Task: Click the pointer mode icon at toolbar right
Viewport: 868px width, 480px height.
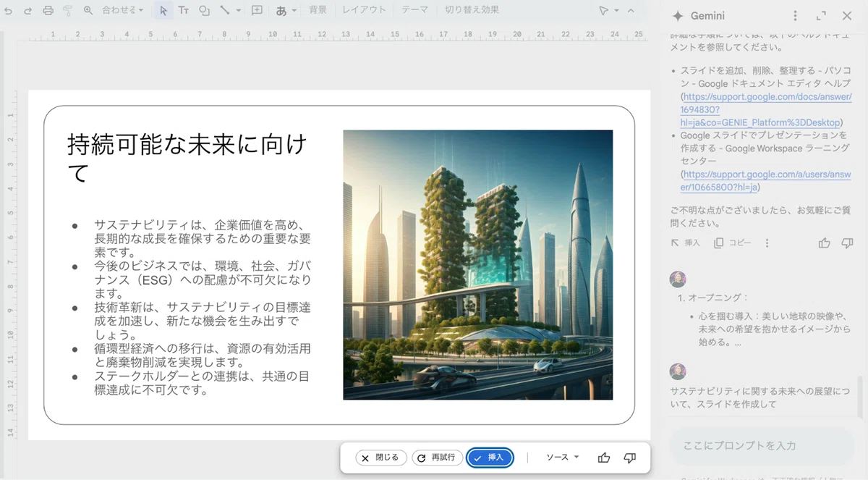Action: pos(603,11)
